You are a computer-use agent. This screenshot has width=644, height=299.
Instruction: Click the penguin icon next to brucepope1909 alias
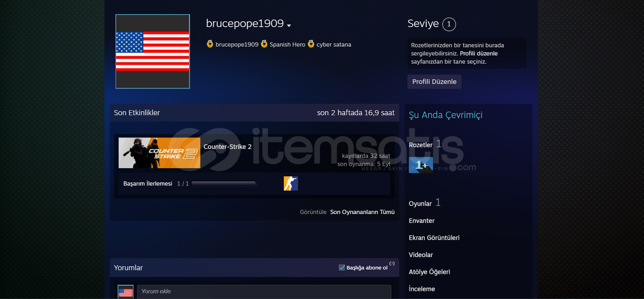click(x=210, y=44)
